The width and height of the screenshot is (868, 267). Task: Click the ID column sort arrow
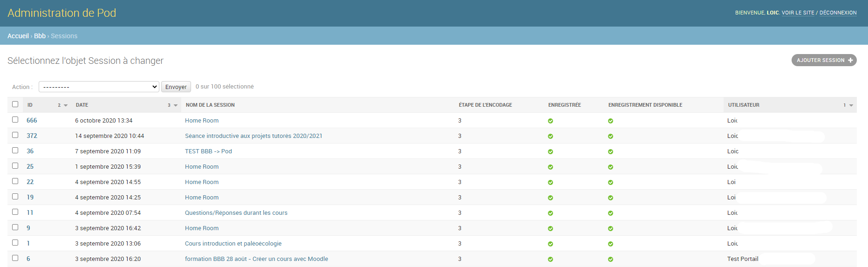coord(66,105)
